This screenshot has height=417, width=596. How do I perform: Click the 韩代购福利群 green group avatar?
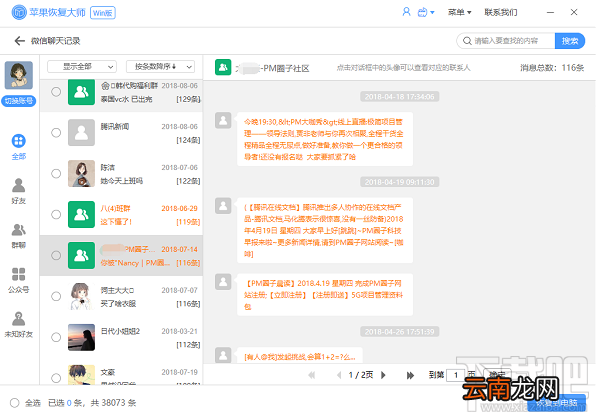81,92
